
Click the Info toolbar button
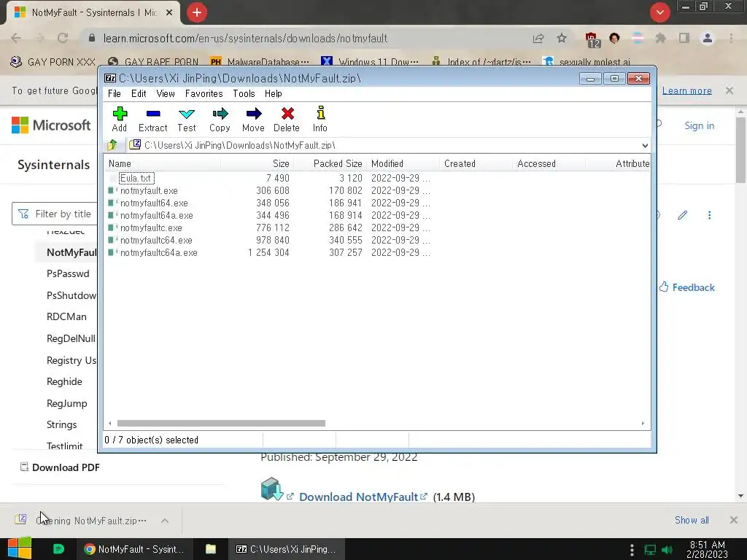[320, 119]
